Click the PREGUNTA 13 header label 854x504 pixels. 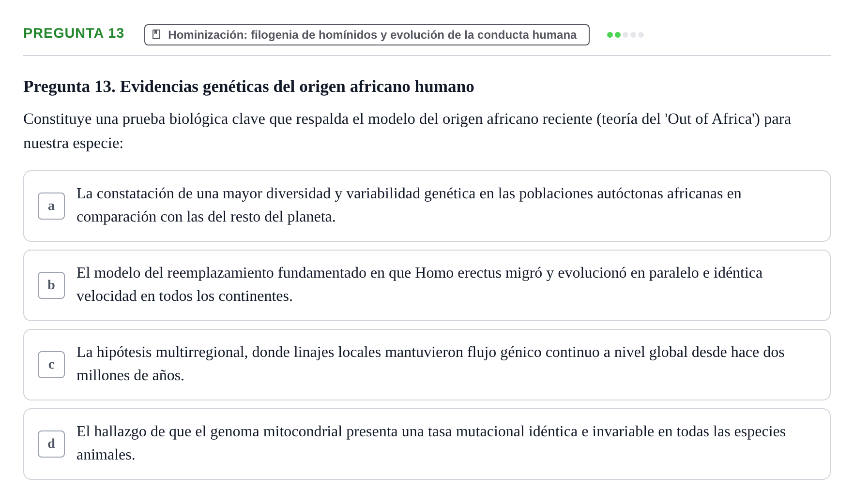(74, 33)
